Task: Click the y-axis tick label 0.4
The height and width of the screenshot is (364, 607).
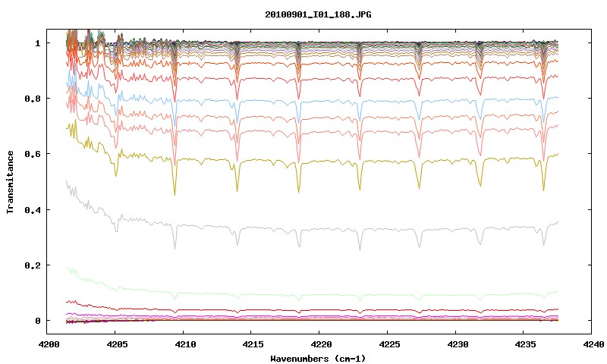Action: tap(33, 209)
